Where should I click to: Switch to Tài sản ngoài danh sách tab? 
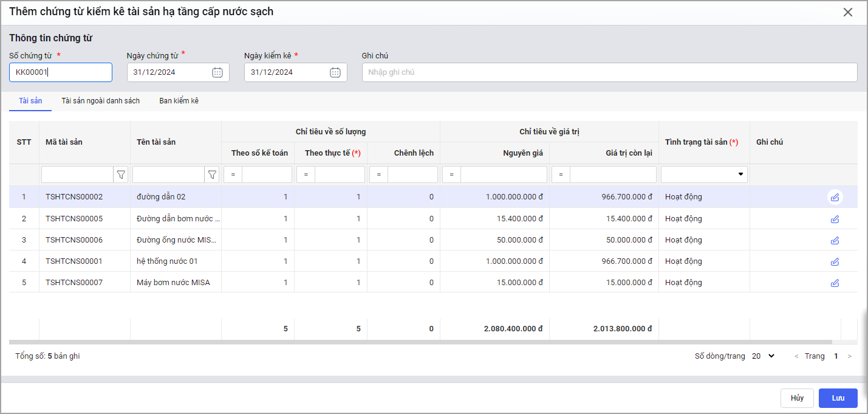(x=101, y=101)
